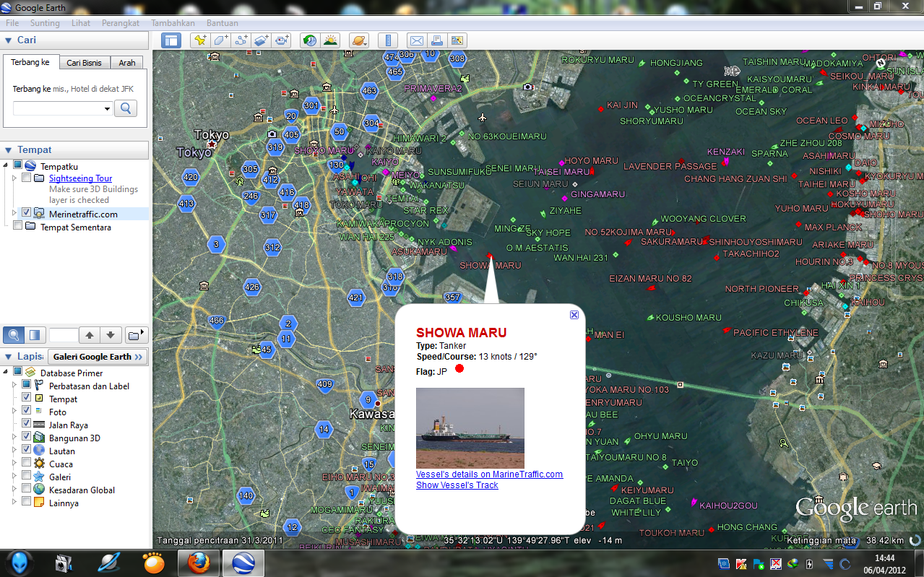Viewport: 924px width, 577px height.
Task: Open the Tambahkan menu
Action: pyautogui.click(x=173, y=23)
